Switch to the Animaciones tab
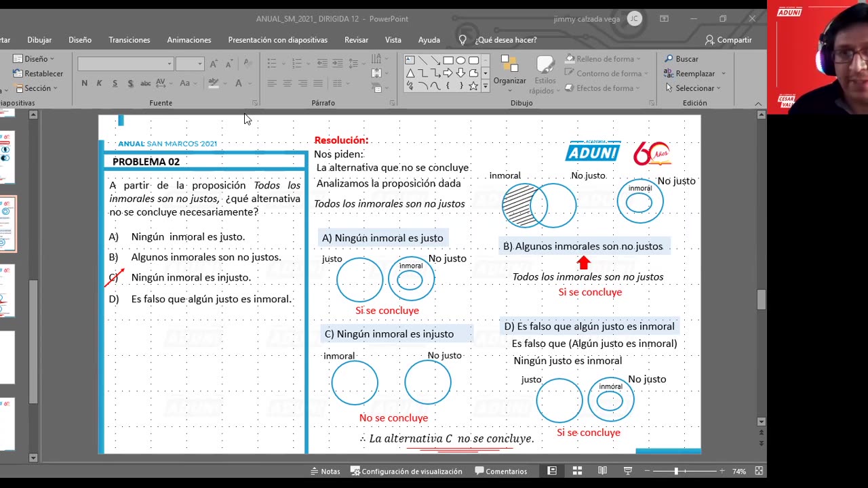This screenshot has height=488, width=868. 189,40
